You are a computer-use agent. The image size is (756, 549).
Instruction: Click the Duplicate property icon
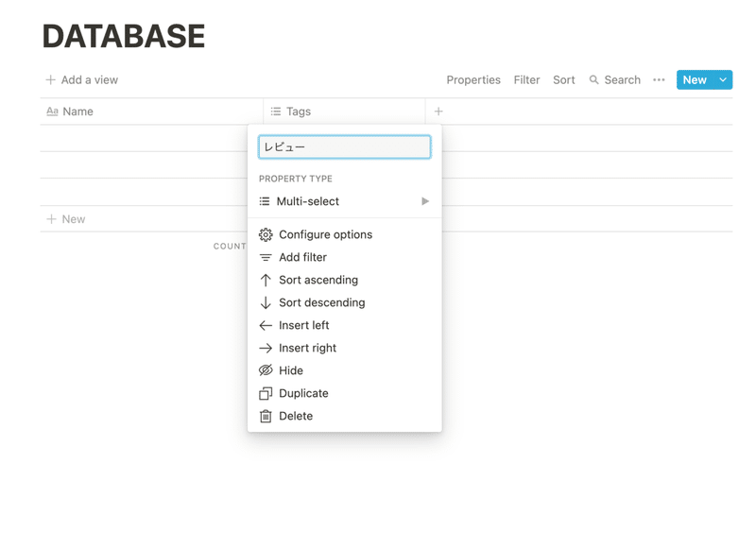(x=266, y=393)
